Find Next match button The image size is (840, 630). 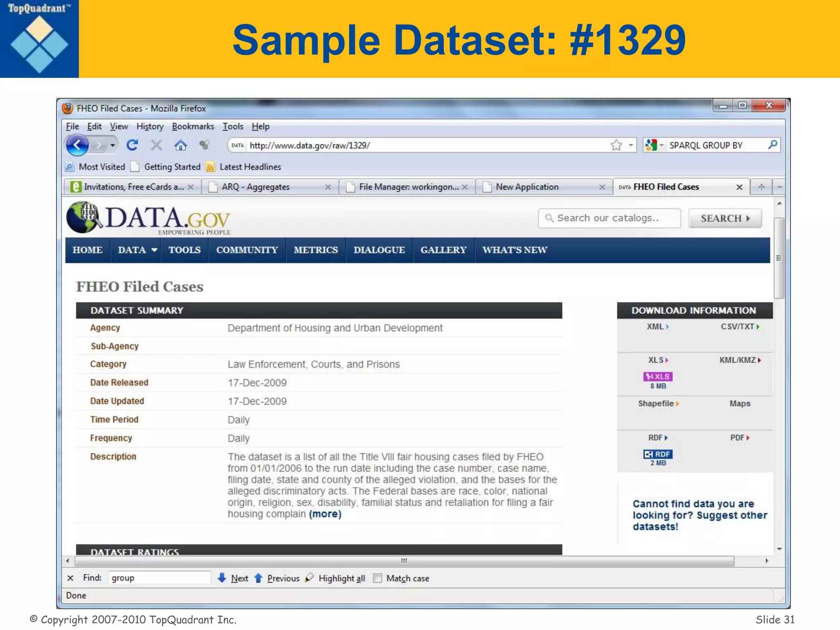tap(233, 578)
